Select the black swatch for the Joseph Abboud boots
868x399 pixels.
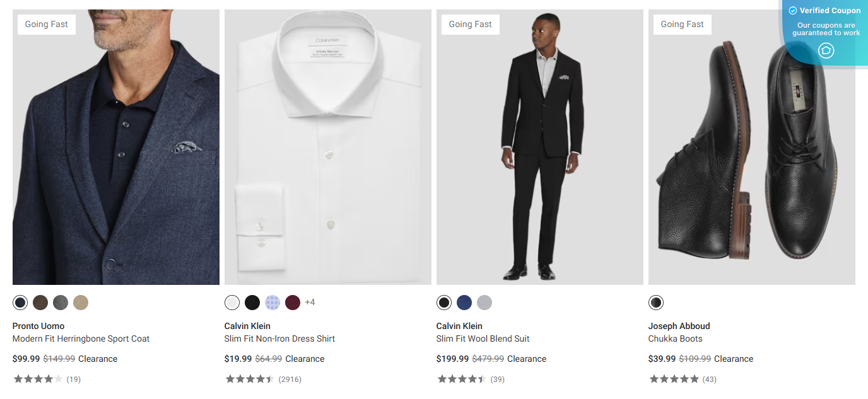click(656, 303)
